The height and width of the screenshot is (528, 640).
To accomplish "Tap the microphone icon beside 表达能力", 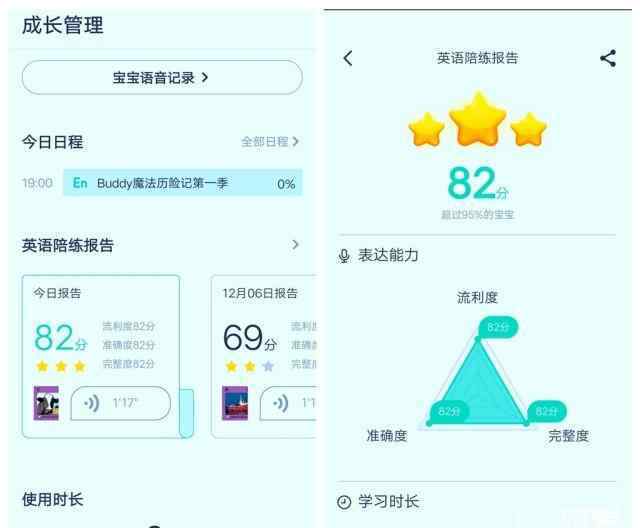I will coord(344,256).
